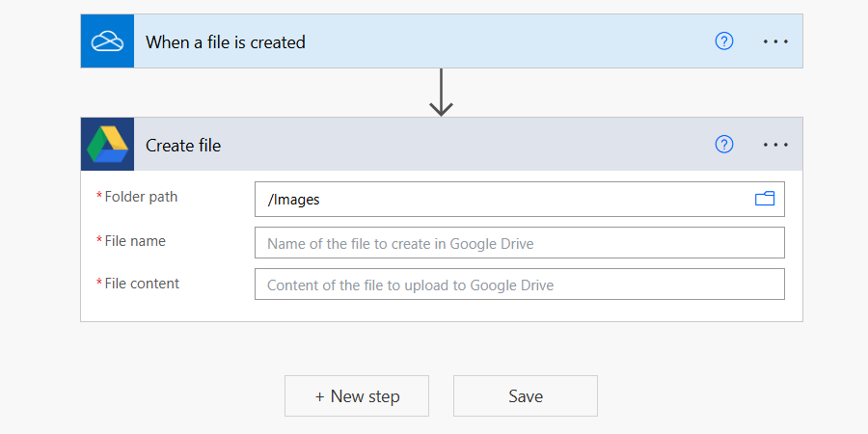Click the OneDrive cloud icon on trigger
This screenshot has height=434, width=868.
(x=107, y=41)
